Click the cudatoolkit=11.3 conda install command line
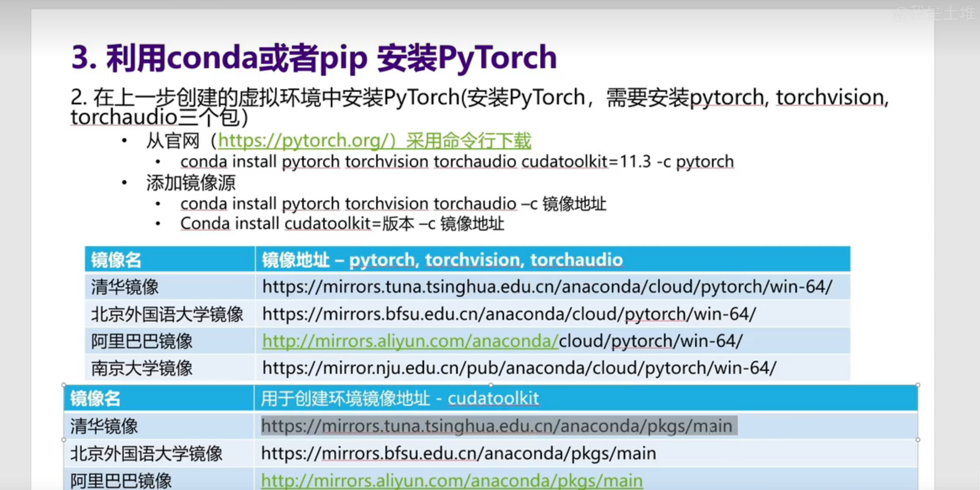The height and width of the screenshot is (490, 980). tap(457, 162)
